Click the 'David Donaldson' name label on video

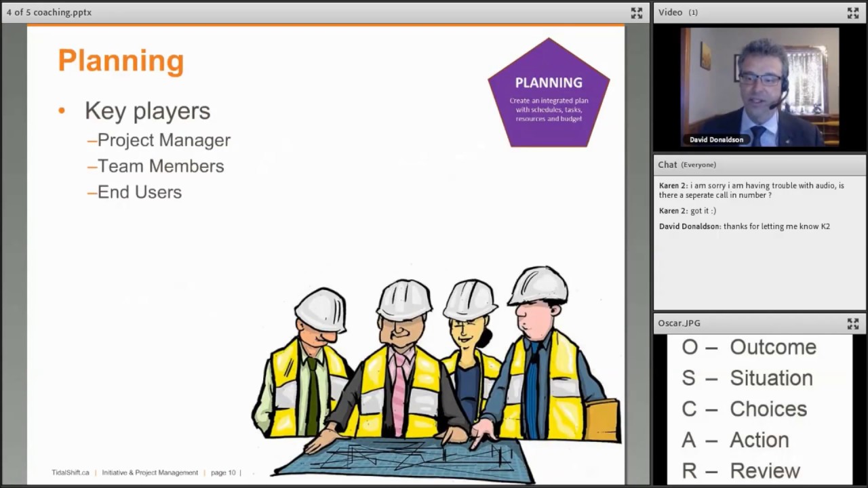click(716, 140)
